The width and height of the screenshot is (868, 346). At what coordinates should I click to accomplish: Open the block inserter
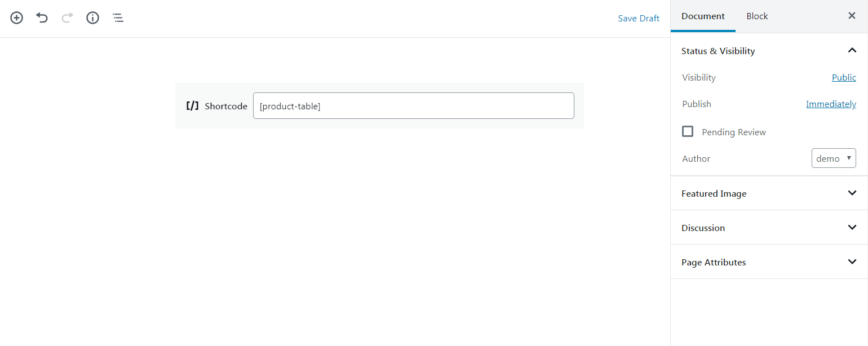(x=16, y=17)
